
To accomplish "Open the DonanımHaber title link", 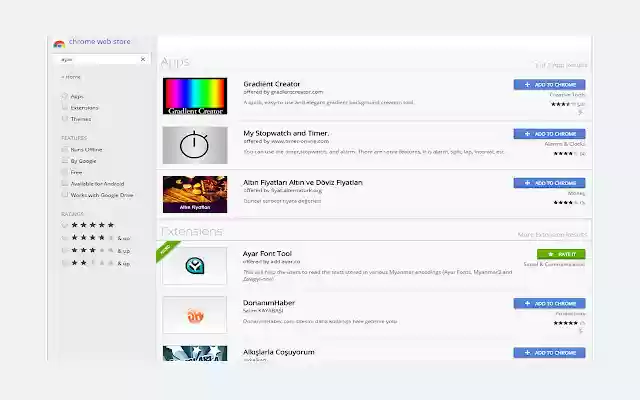I will coord(269,302).
